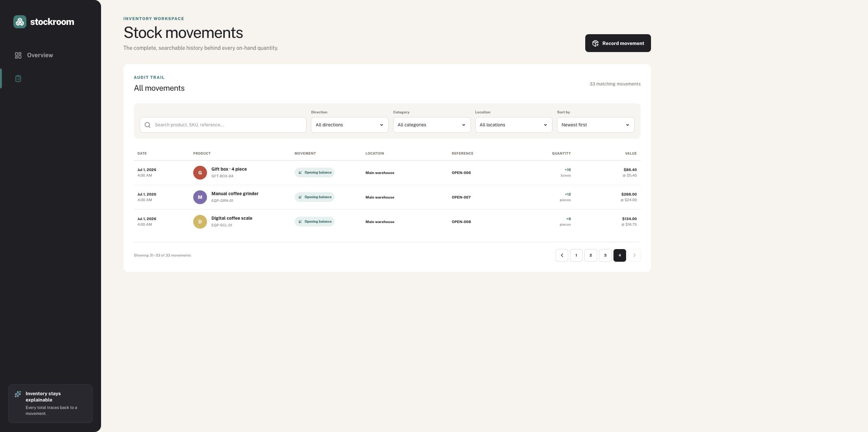Go to page 2 of movements
The width and height of the screenshot is (868, 432).
pos(590,255)
